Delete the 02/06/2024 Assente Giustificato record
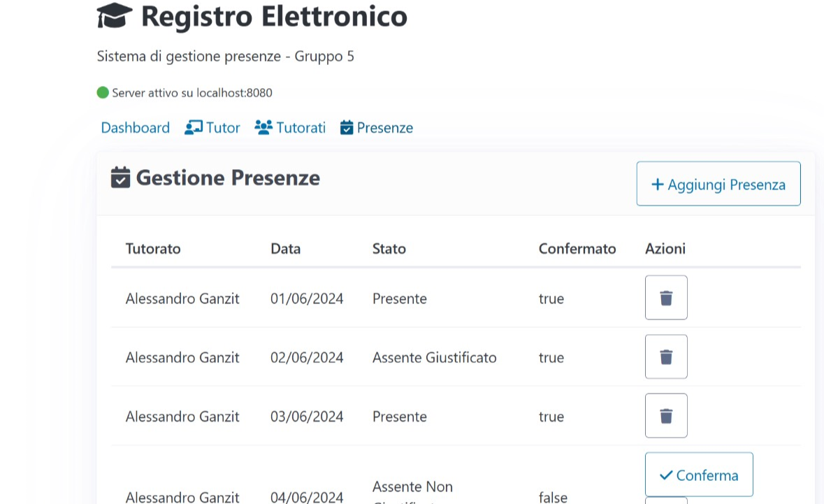 (666, 357)
